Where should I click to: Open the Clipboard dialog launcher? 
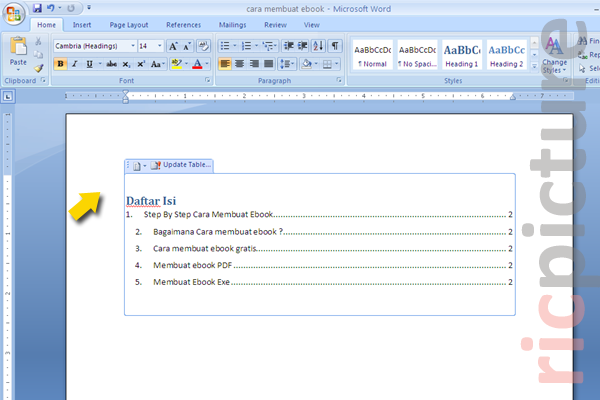coord(43,80)
